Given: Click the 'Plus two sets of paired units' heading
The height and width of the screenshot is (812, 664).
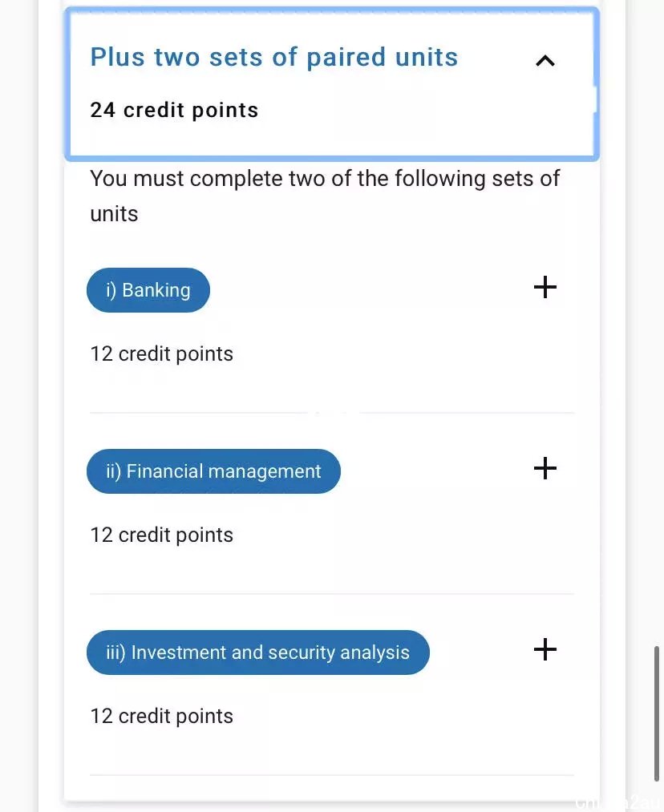Looking at the screenshot, I should tap(274, 57).
